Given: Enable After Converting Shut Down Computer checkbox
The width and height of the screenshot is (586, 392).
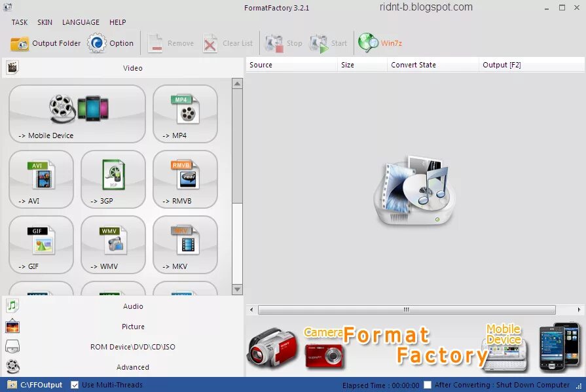Looking at the screenshot, I should click(x=428, y=385).
